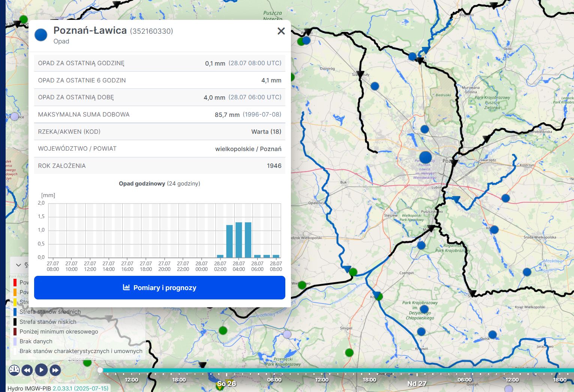The height and width of the screenshot is (392, 574).
Task: Click the 85,7 mm maximum daily sum value
Action: tap(227, 115)
